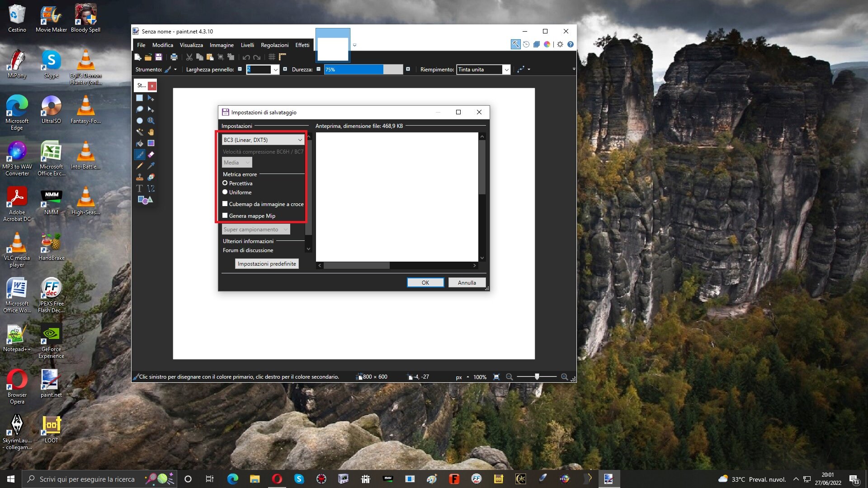This screenshot has width=868, height=488.
Task: Adjust the Durezza 75% slider
Action: [x=363, y=69]
